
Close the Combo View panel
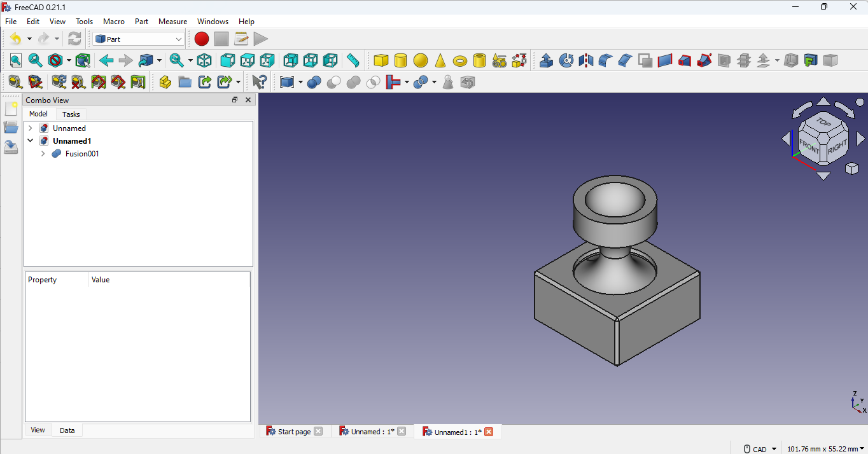click(248, 100)
